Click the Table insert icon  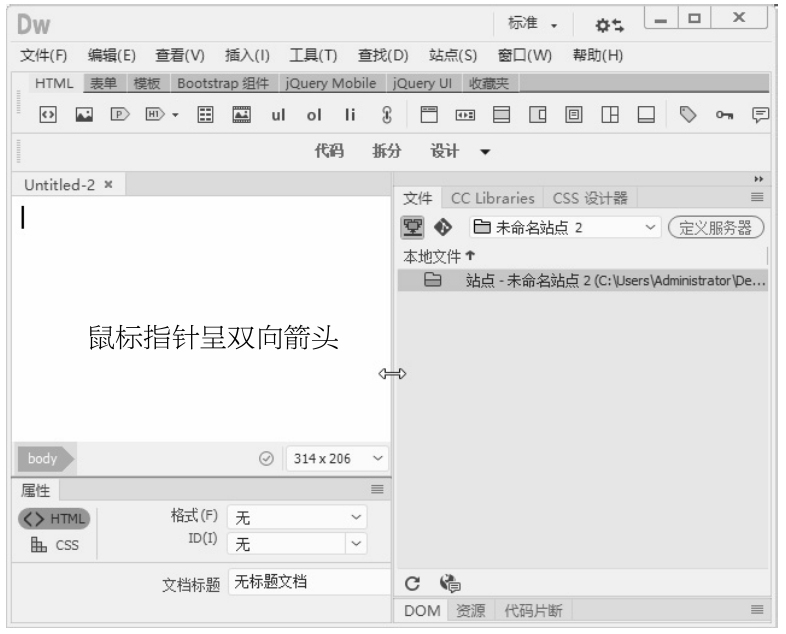point(203,115)
